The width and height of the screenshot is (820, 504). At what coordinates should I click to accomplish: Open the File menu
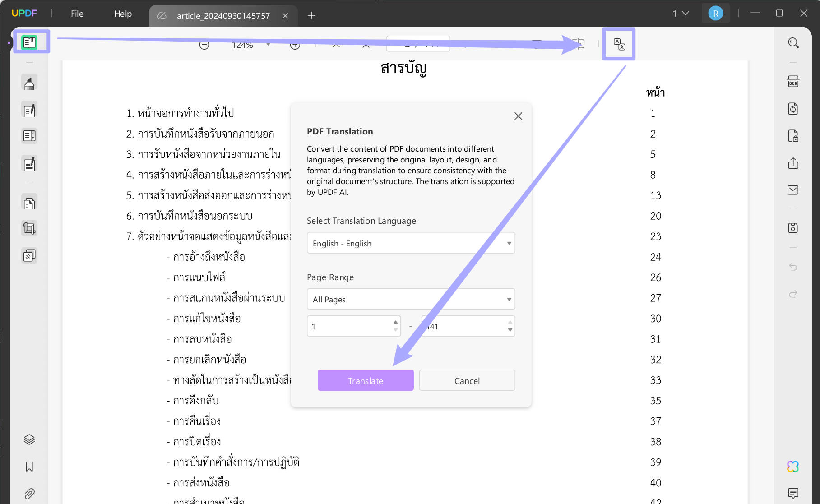76,14
